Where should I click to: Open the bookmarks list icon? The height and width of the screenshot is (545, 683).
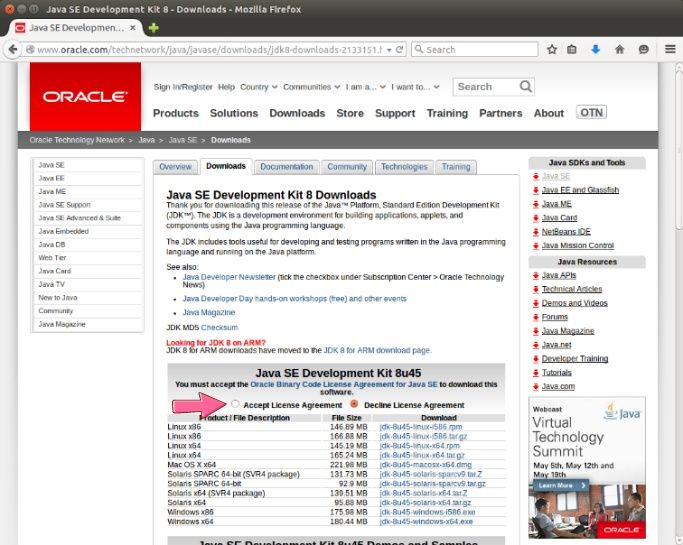click(572, 49)
